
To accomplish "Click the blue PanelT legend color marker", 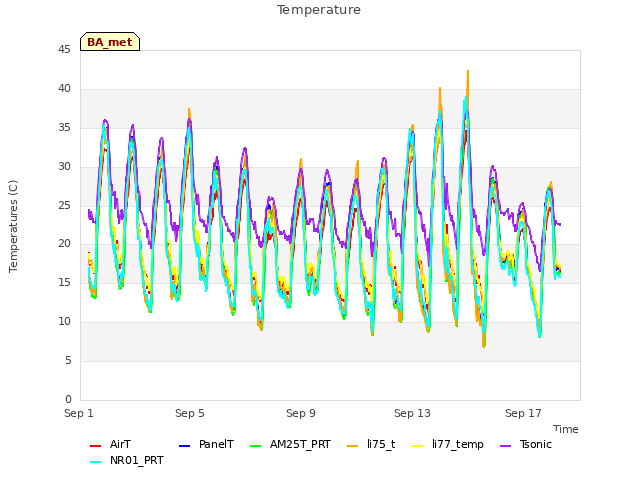I will (x=184, y=446).
